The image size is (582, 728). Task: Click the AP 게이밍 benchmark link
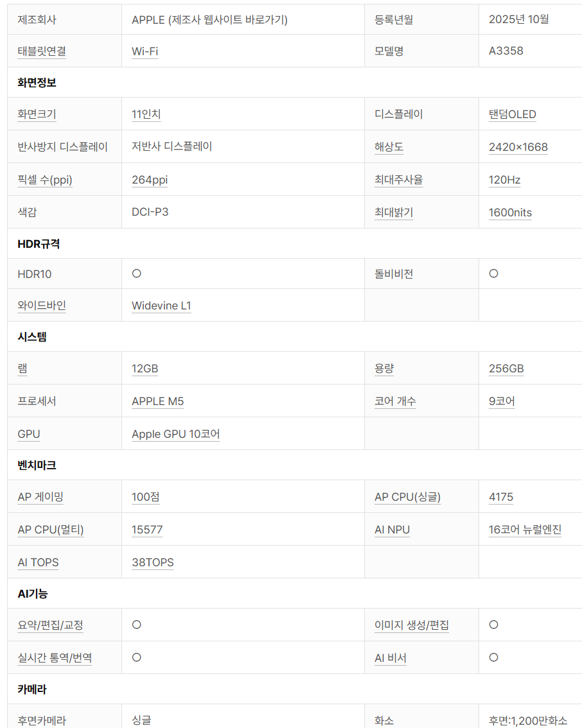[x=40, y=497]
